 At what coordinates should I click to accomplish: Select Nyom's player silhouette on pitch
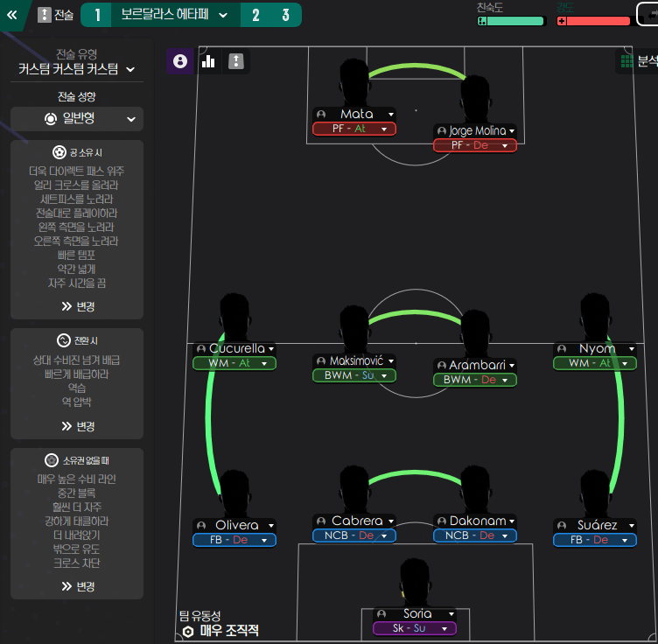(x=595, y=317)
